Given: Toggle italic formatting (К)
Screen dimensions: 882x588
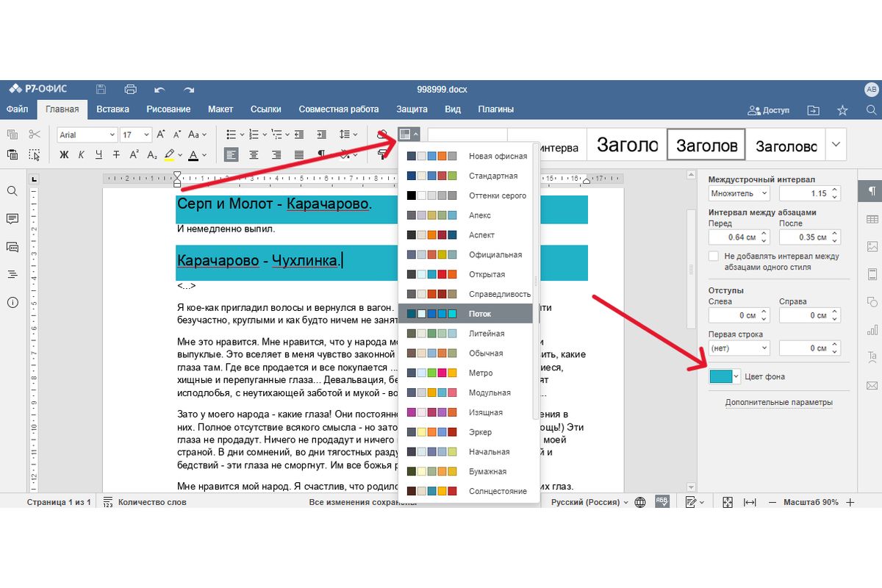Looking at the screenshot, I should 81,155.
